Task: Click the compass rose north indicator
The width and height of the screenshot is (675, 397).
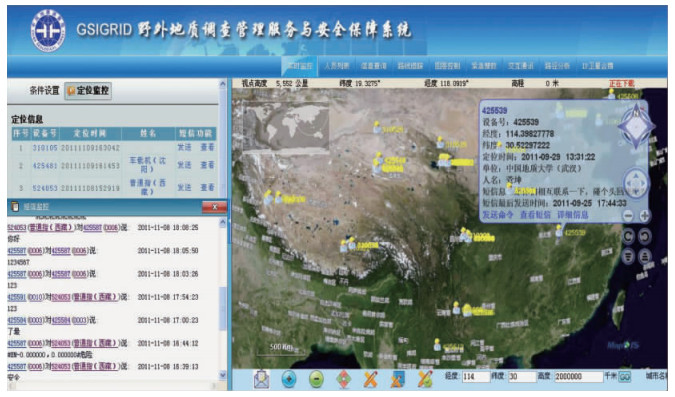Action: (636, 125)
